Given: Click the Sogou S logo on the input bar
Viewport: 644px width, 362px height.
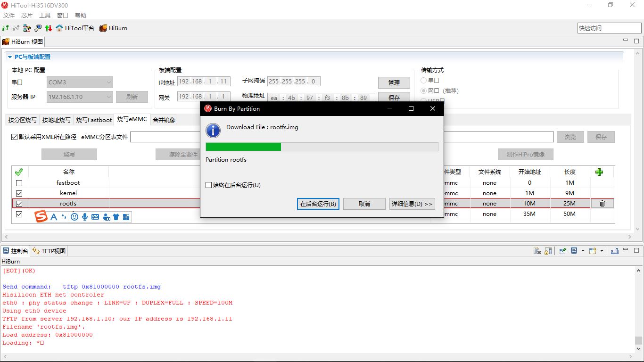Looking at the screenshot, I should coord(41,216).
